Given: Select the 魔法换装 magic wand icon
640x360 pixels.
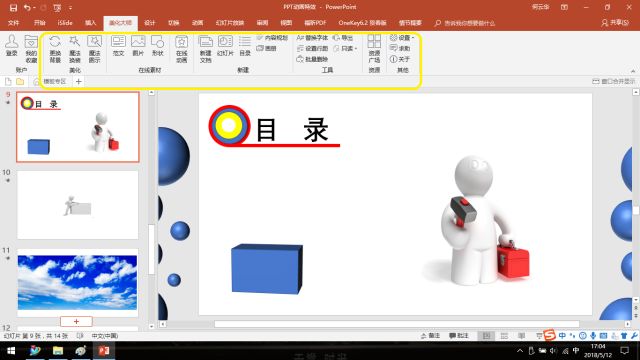Looking at the screenshot, I should point(75,49).
